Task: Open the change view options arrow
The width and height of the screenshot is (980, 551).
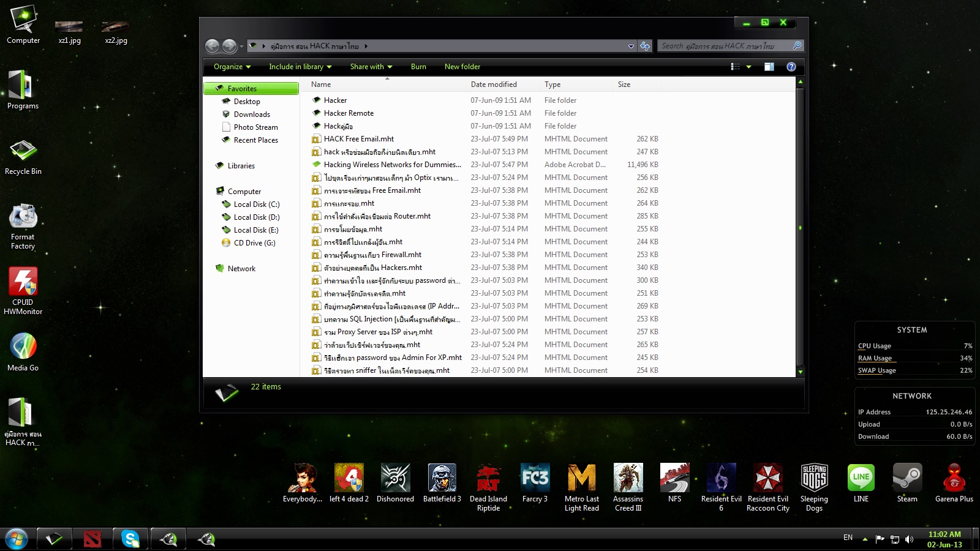Action: coord(748,67)
